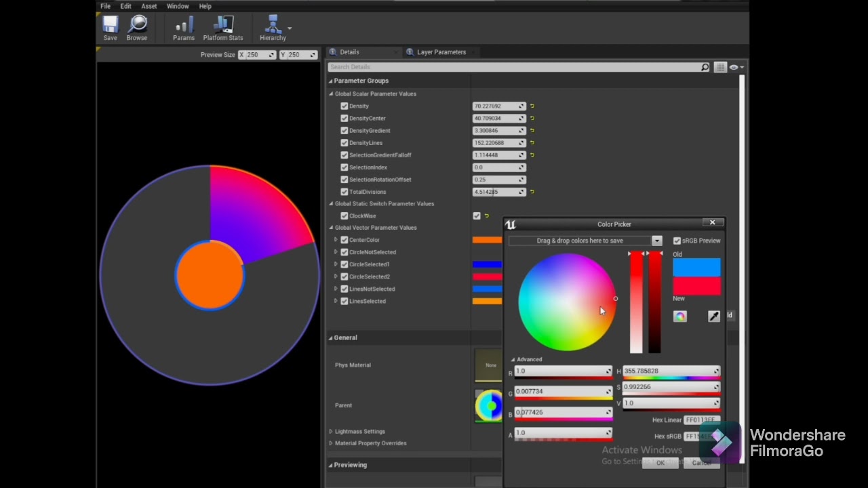Confirm color with the OK button

click(660, 463)
